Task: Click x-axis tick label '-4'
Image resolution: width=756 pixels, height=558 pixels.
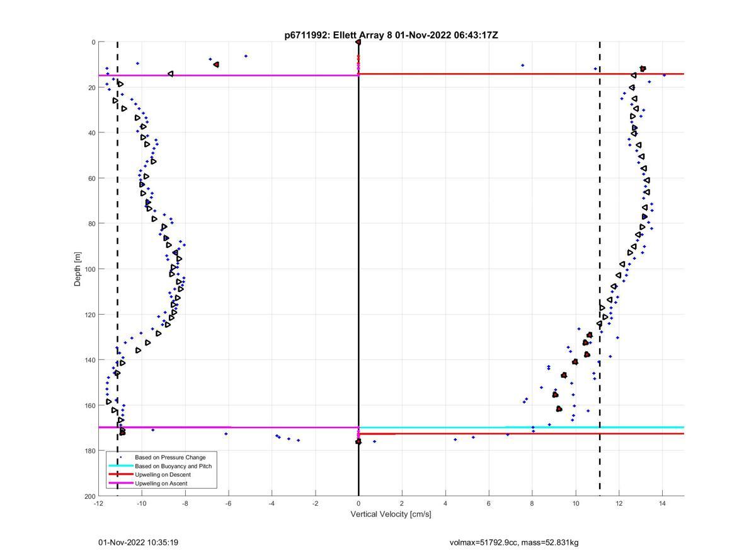Action: [272, 504]
